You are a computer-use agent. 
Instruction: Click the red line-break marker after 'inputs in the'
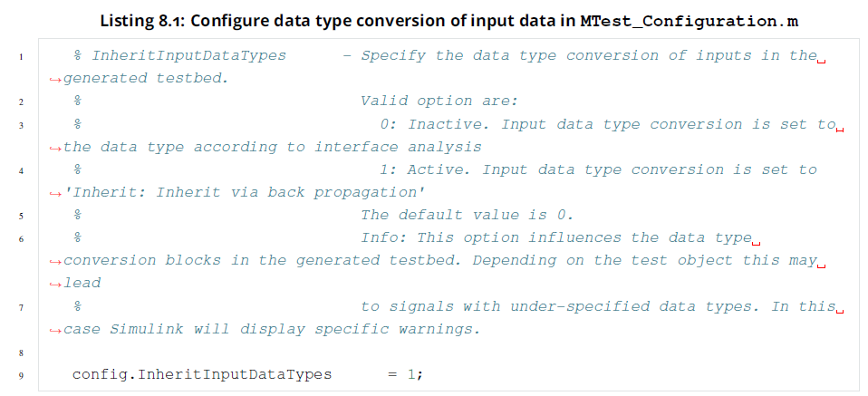(x=821, y=60)
